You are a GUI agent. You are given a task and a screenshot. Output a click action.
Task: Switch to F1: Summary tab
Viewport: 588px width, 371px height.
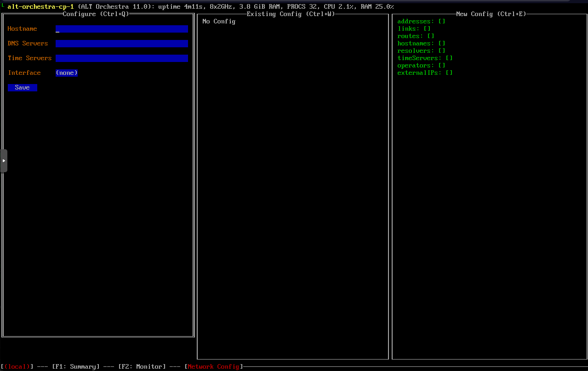point(76,366)
